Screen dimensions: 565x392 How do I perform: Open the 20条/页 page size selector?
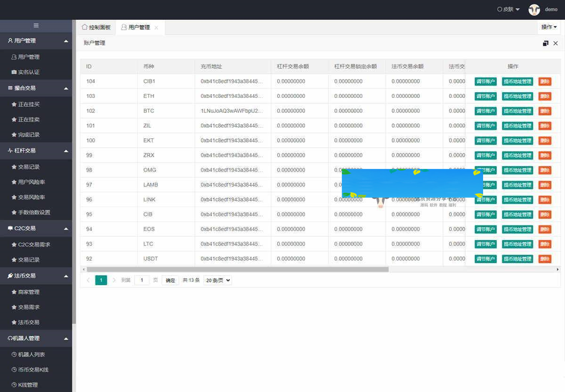(x=218, y=280)
